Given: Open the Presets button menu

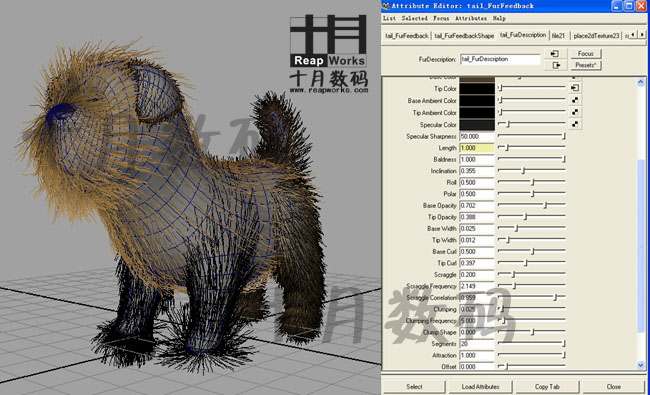Looking at the screenshot, I should [x=585, y=65].
